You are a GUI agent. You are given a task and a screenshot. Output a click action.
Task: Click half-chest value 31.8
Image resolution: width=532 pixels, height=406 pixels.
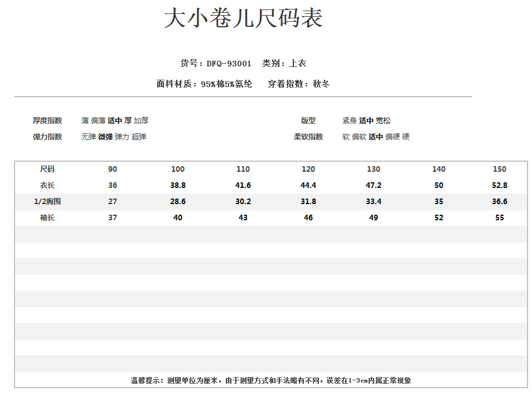coord(308,201)
